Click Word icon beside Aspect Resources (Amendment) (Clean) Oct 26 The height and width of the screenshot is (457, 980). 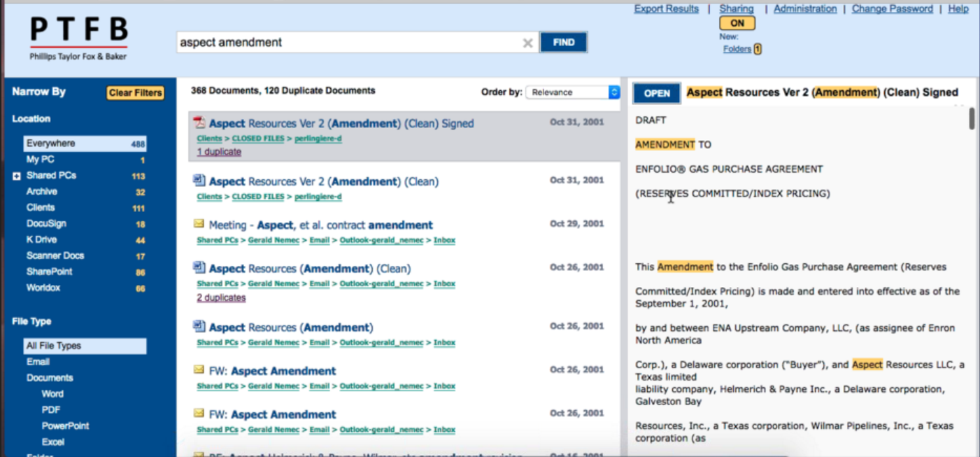tap(199, 268)
